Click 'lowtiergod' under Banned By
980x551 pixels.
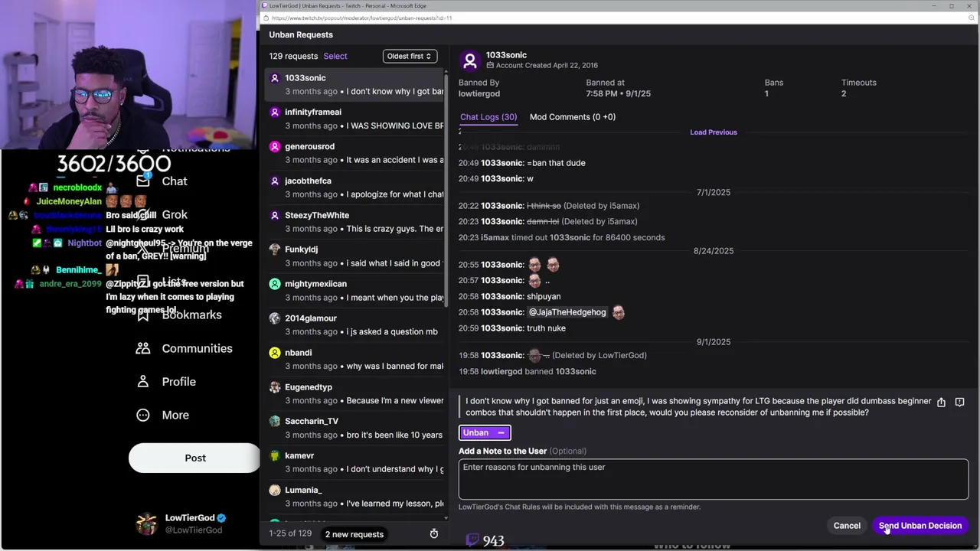479,93
